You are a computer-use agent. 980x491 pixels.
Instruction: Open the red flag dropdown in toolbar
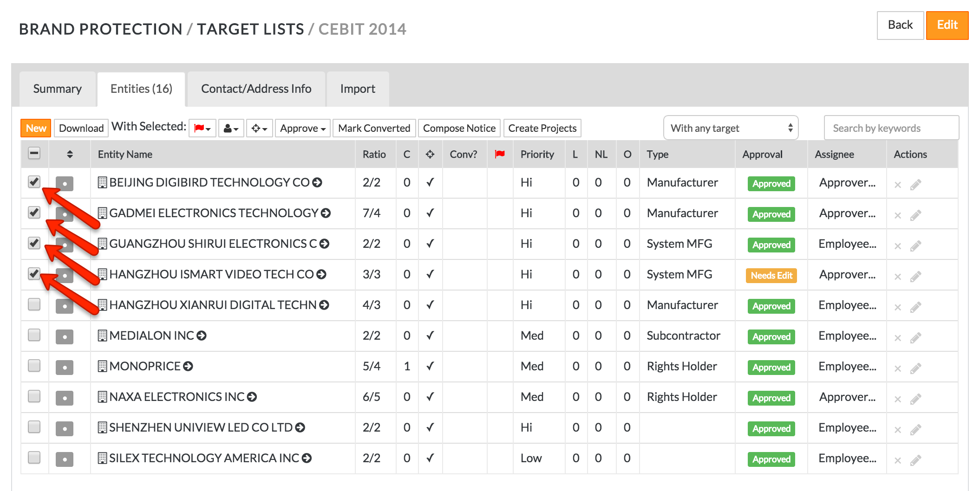pos(203,128)
